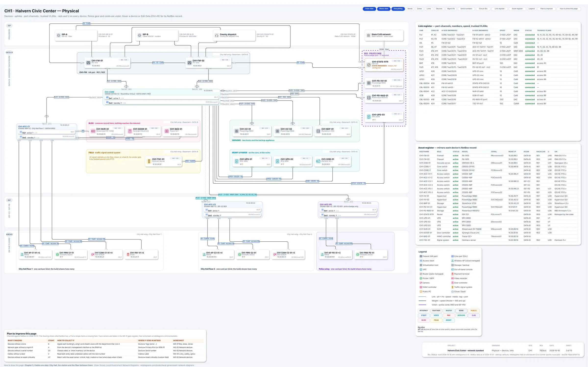This screenshot has height=367, width=588.
Task: Click the headset icon on County dispatch card
Action: [x=217, y=36]
